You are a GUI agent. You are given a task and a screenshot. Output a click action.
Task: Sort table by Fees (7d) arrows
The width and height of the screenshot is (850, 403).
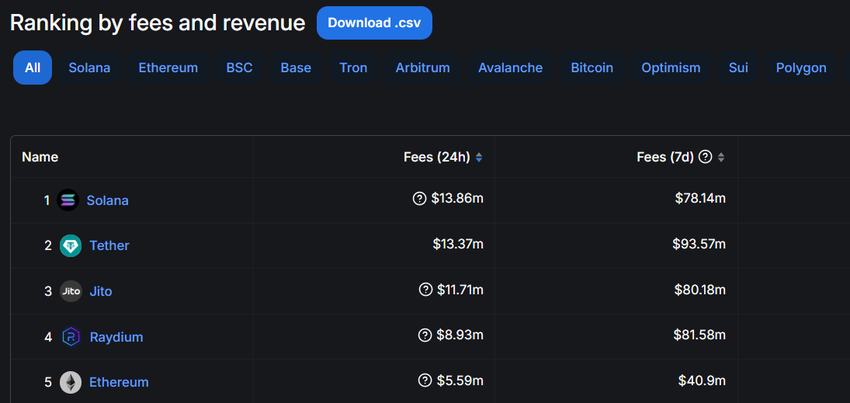tap(722, 157)
